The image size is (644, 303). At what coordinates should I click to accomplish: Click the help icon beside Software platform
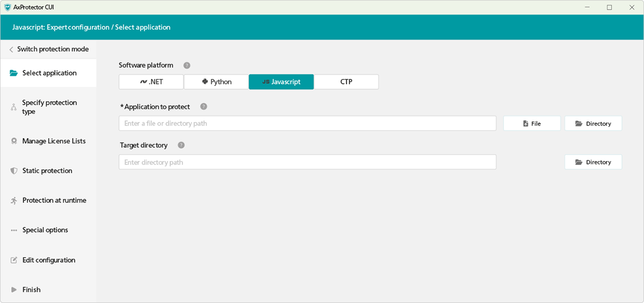pos(187,66)
